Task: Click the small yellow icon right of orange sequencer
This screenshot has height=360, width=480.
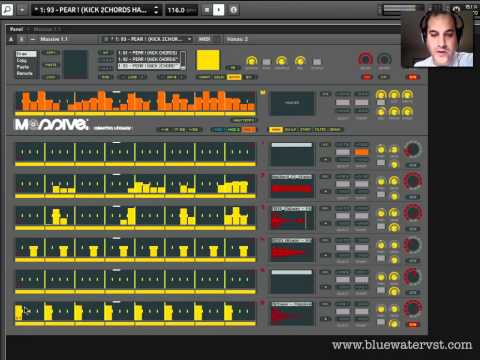Action: point(263,92)
